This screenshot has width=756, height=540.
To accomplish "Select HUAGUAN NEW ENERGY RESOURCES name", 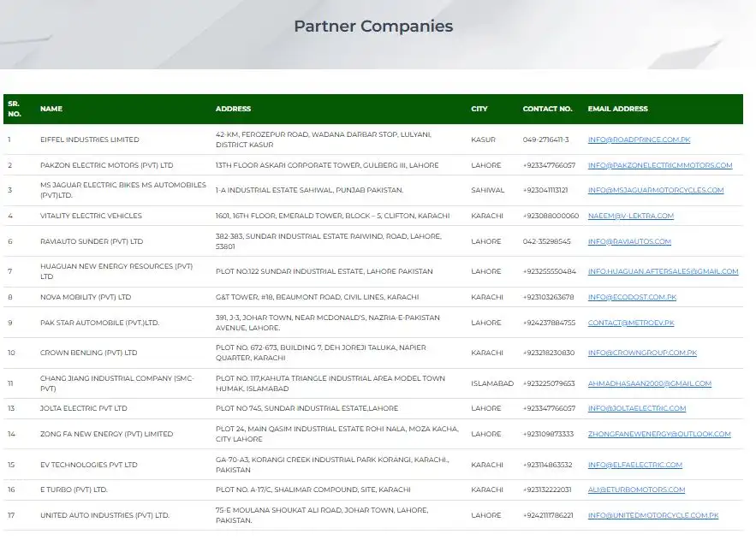I will pyautogui.click(x=116, y=271).
